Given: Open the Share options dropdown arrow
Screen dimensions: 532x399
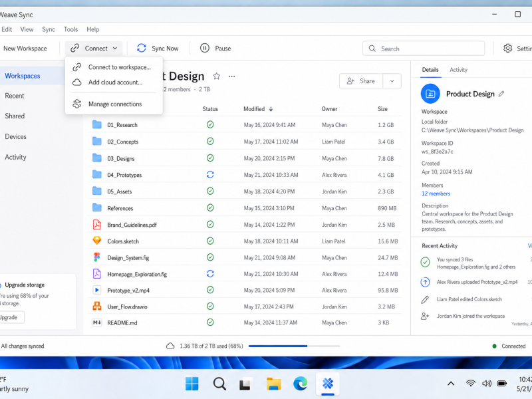Looking at the screenshot, I should coord(392,81).
